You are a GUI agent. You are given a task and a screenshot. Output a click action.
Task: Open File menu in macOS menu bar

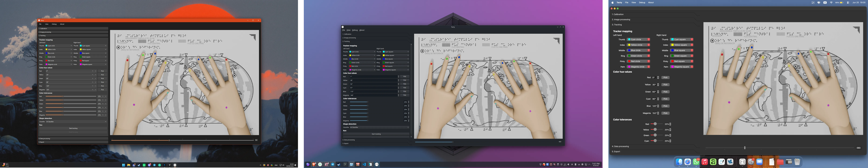click(627, 2)
